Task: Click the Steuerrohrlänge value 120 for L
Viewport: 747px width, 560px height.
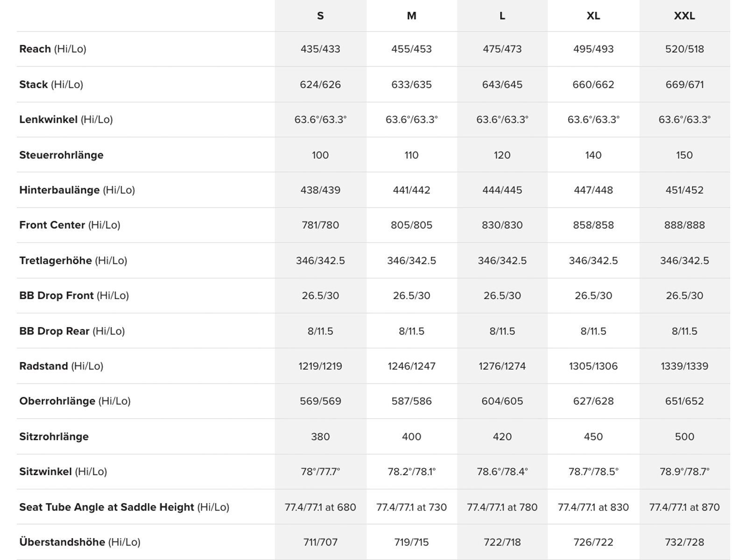Action: tap(502, 155)
